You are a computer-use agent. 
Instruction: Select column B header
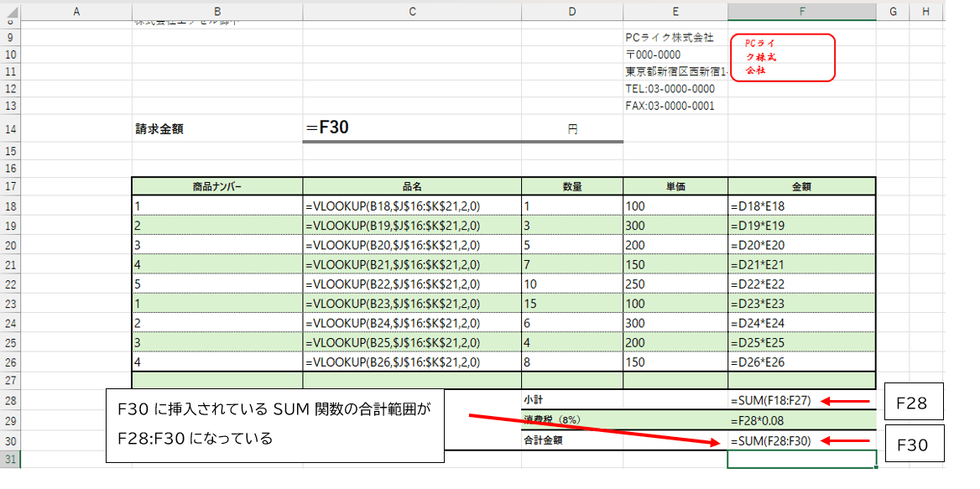coord(216,11)
